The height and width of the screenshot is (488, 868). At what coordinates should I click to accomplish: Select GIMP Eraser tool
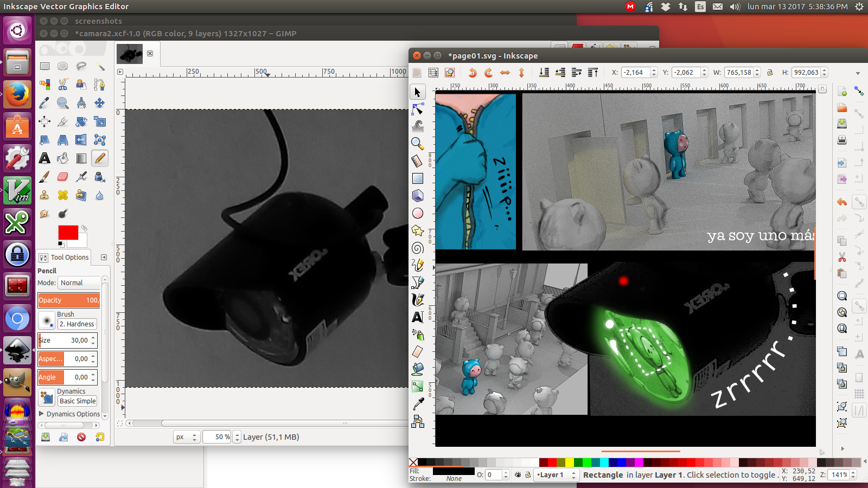63,177
